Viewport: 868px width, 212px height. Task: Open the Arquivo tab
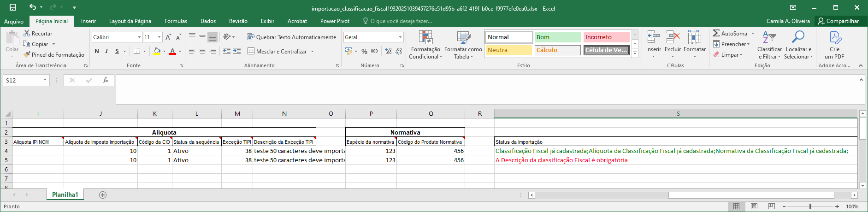tap(14, 21)
